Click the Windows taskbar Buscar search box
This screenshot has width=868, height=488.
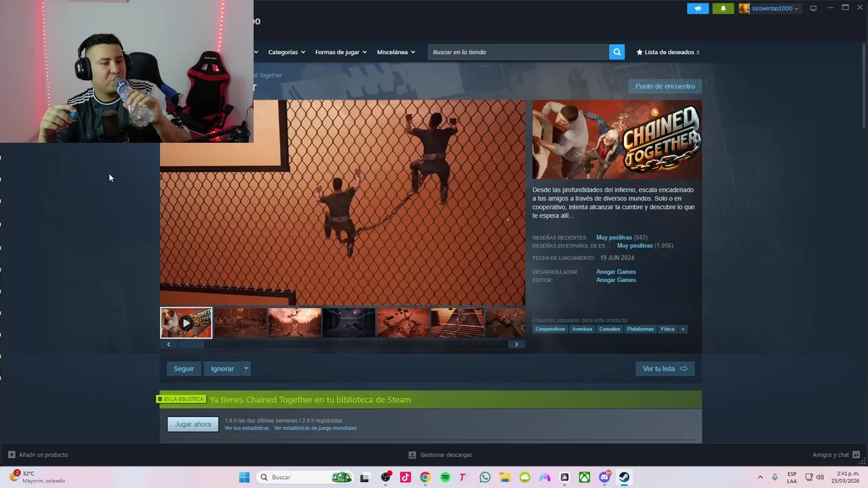pos(304,477)
